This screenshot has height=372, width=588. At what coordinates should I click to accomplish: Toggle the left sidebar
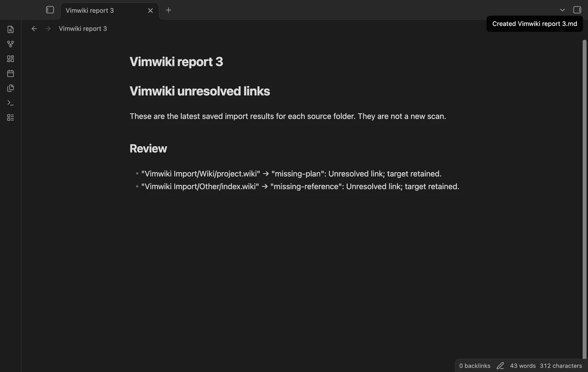pos(49,10)
